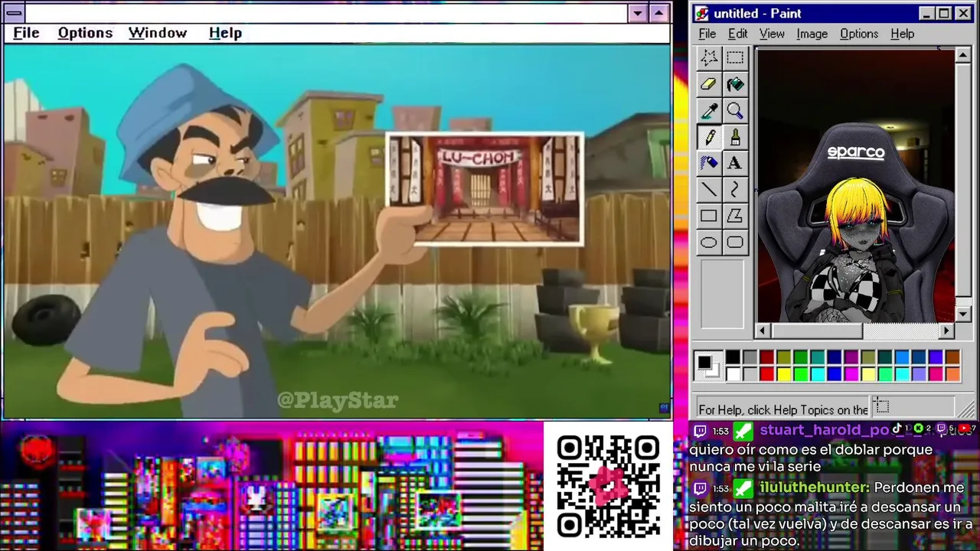Select the Free-Form Select tool in Paint
Image resolution: width=980 pixels, height=551 pixels.
(709, 57)
